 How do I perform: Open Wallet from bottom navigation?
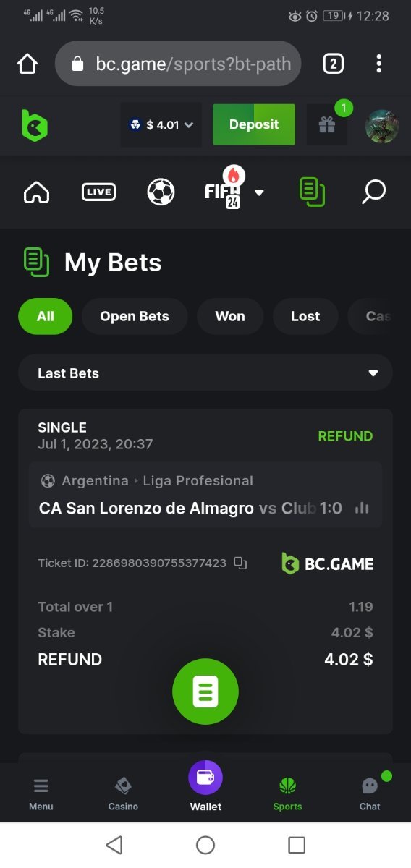click(x=205, y=786)
